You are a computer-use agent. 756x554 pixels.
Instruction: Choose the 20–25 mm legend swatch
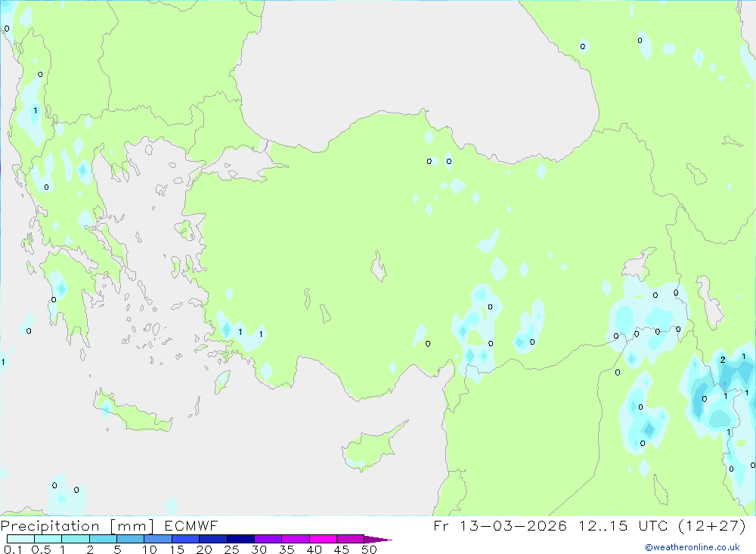pyautogui.click(x=213, y=539)
